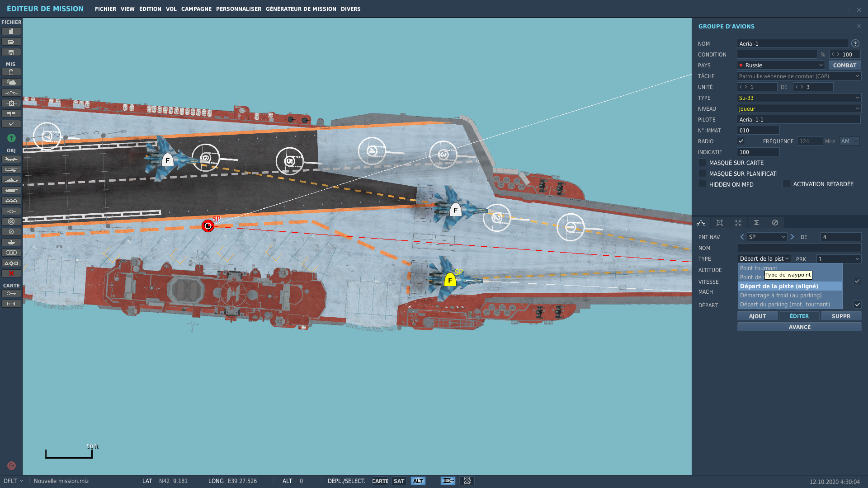
Task: Open the payload loadout tab icon
Action: (x=720, y=223)
